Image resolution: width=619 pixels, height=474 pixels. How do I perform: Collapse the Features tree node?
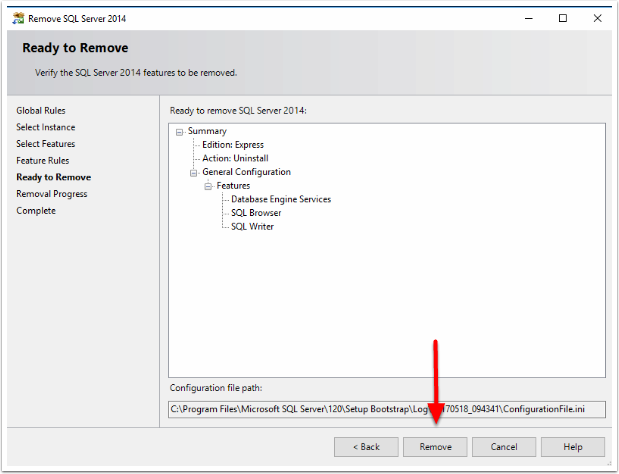(x=208, y=187)
